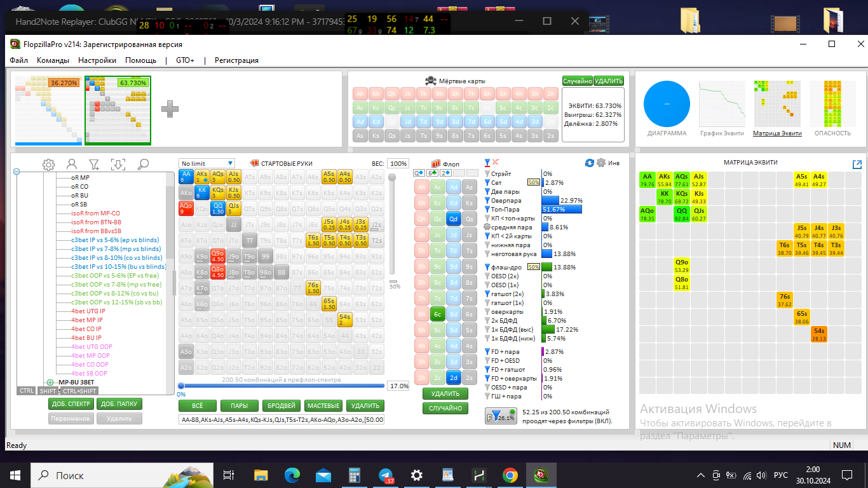Open Chrome from Windows taskbar
The image size is (868, 488).
(x=510, y=475)
